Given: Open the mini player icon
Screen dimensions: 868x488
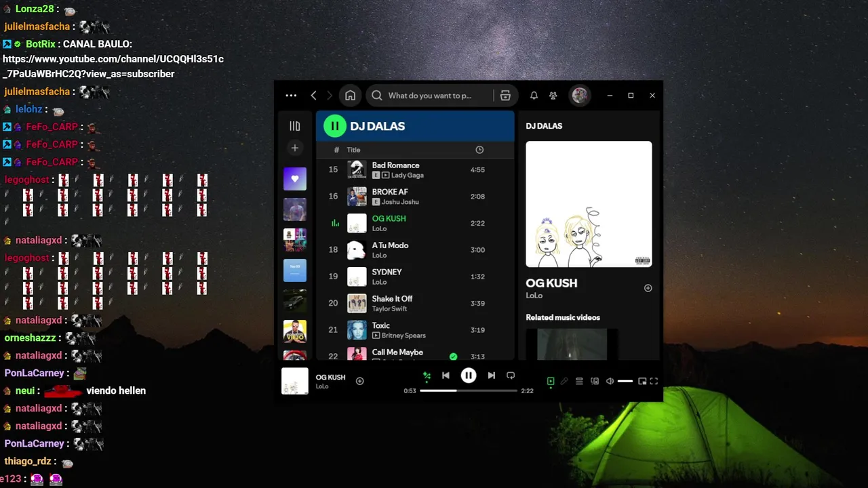Looking at the screenshot, I should coord(642,382).
